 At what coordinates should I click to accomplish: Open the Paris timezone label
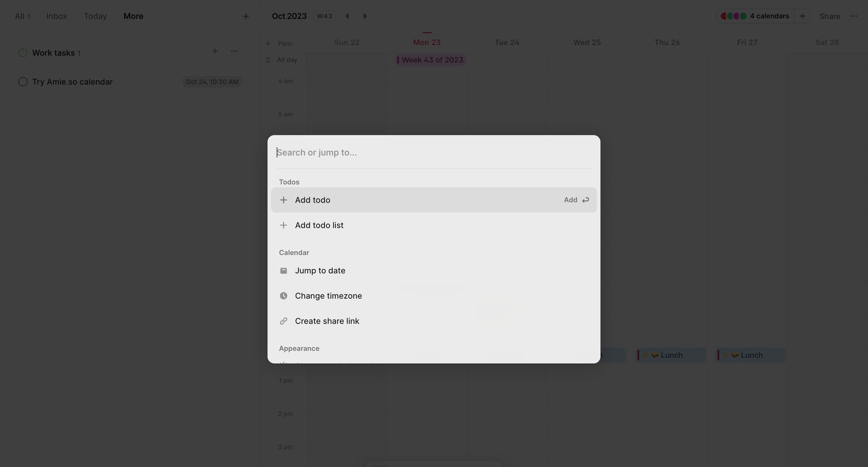pyautogui.click(x=285, y=44)
